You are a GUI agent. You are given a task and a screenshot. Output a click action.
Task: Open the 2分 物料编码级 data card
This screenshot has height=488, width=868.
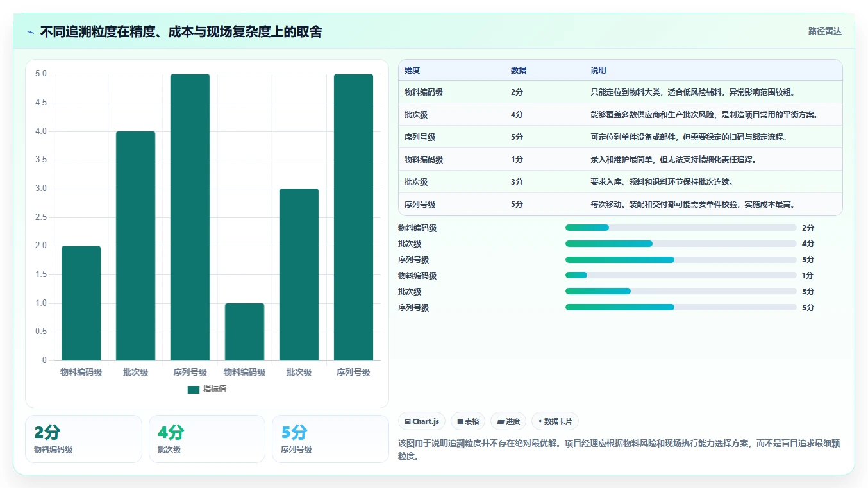(x=83, y=439)
